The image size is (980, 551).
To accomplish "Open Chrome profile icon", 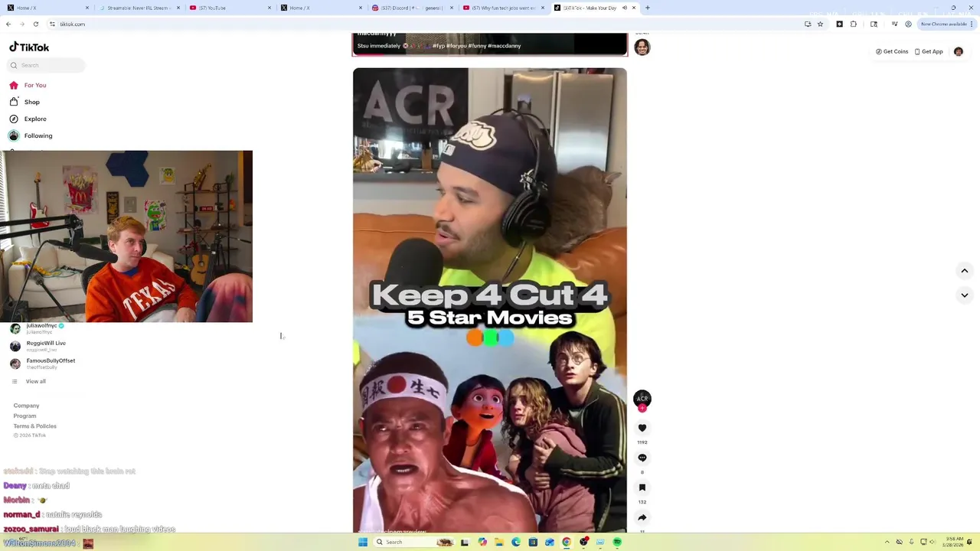I will click(x=908, y=24).
